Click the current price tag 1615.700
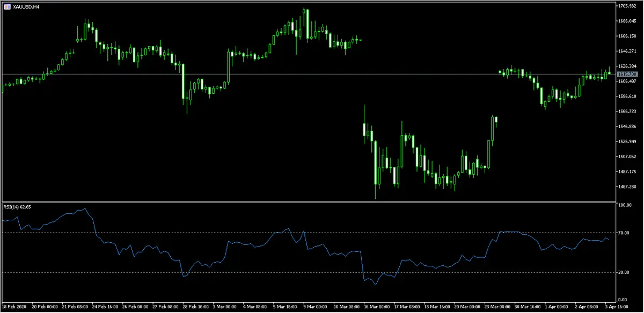The image size is (644, 313). click(x=626, y=73)
